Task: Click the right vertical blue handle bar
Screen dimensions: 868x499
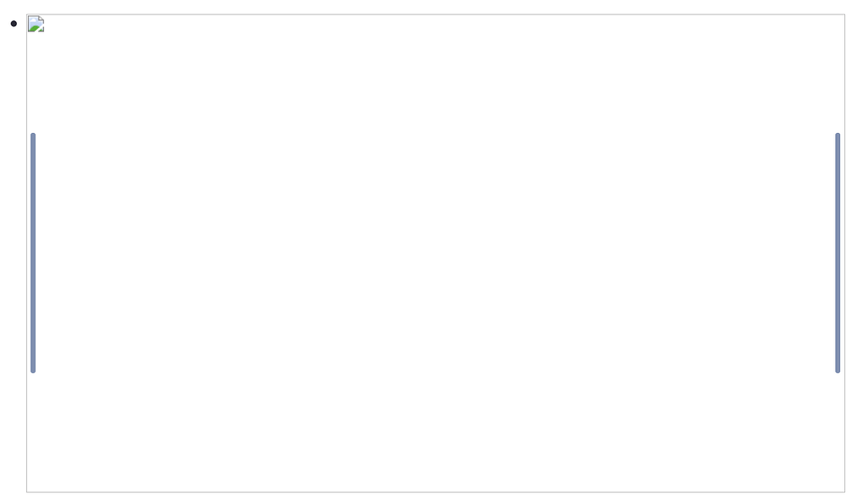Action: [837, 252]
